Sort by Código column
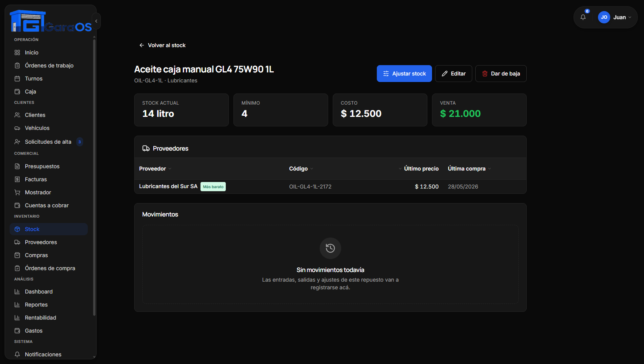 (x=301, y=169)
